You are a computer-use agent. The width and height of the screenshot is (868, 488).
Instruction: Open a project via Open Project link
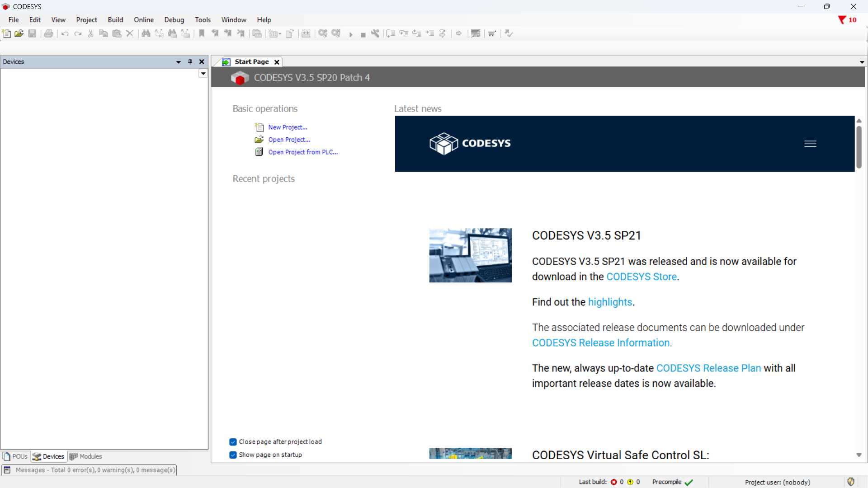tap(289, 140)
